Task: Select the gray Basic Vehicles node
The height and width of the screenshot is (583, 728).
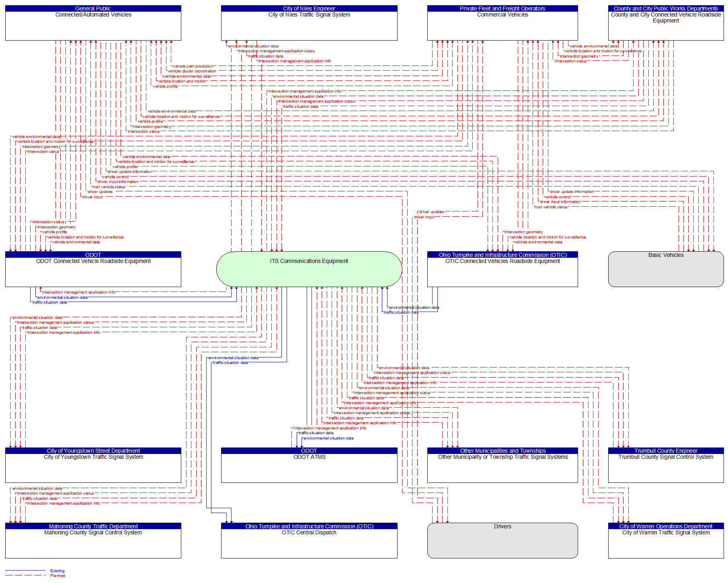Action: point(666,269)
